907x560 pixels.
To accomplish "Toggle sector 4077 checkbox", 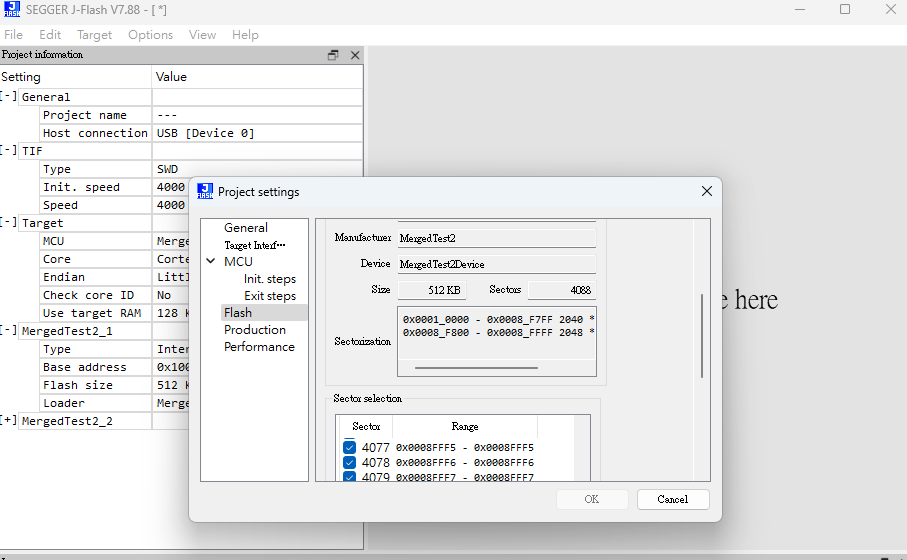I will point(349,447).
